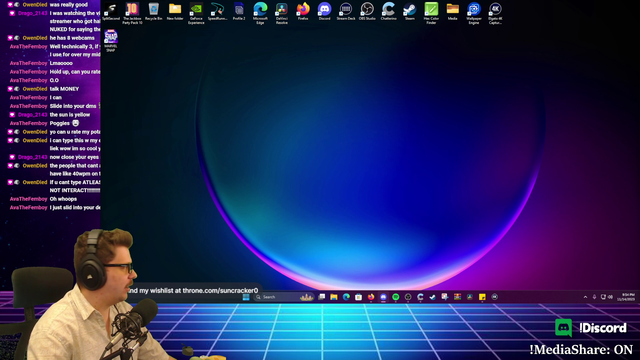Image resolution: width=640 pixels, height=360 pixels.
Task: Launch Firefox from the desktop
Action: click(x=303, y=11)
